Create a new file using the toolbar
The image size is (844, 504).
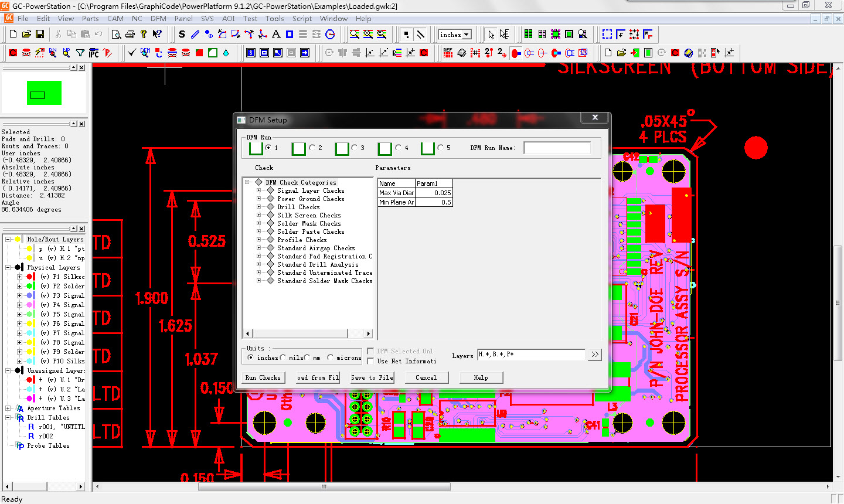(13, 35)
